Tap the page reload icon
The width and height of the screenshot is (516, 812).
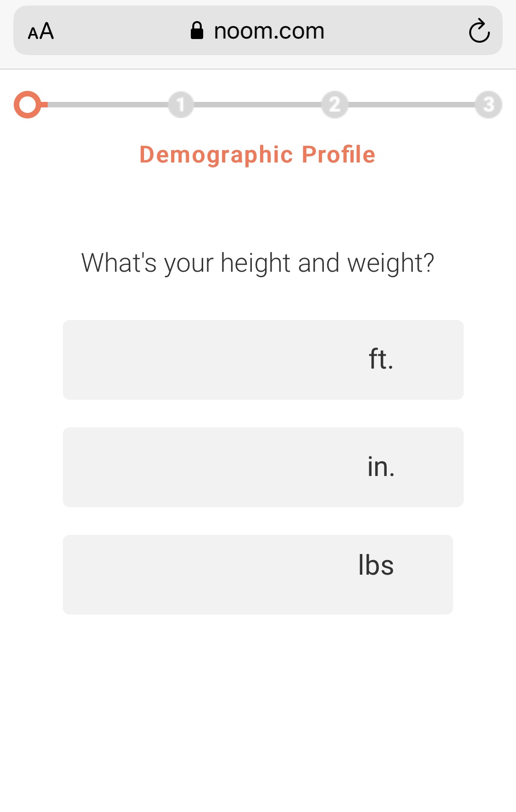click(479, 31)
